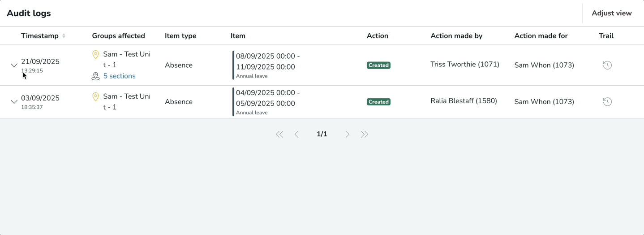Click the Trail column header

(x=606, y=36)
